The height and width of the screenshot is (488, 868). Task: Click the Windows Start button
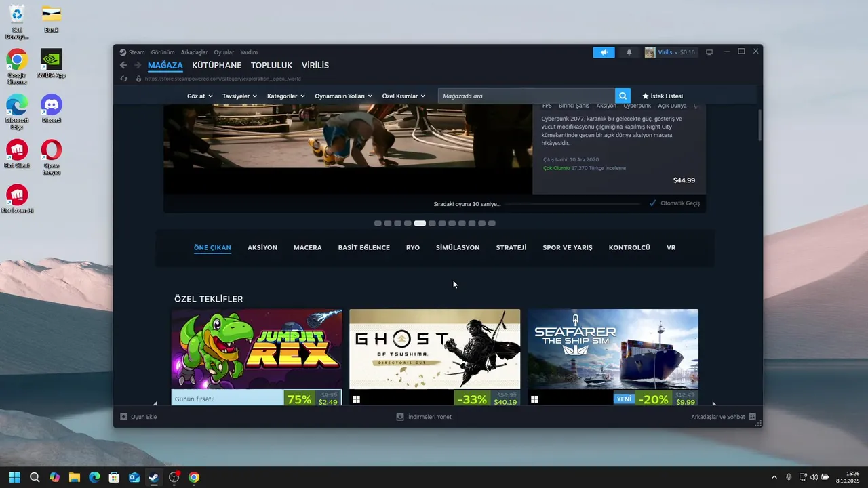coord(15,477)
